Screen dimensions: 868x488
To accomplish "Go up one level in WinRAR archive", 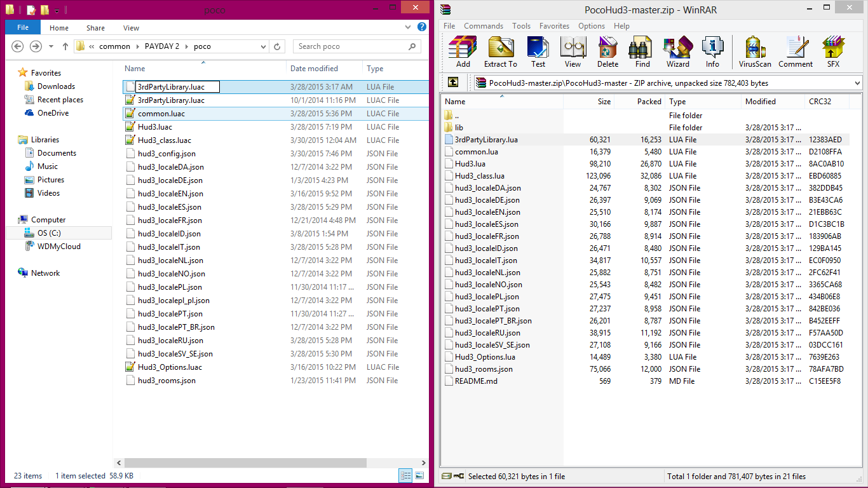I will click(x=452, y=83).
